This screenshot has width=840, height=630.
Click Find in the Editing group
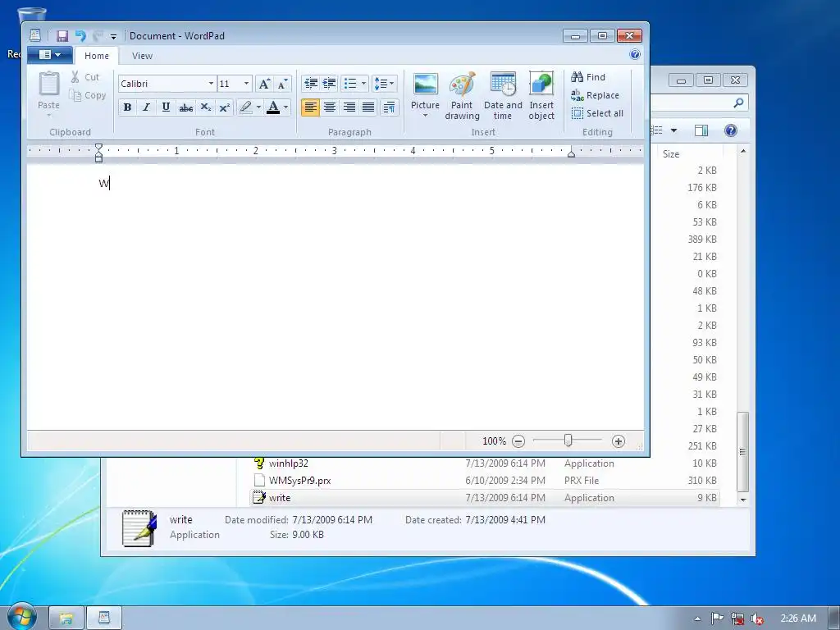[x=588, y=77]
